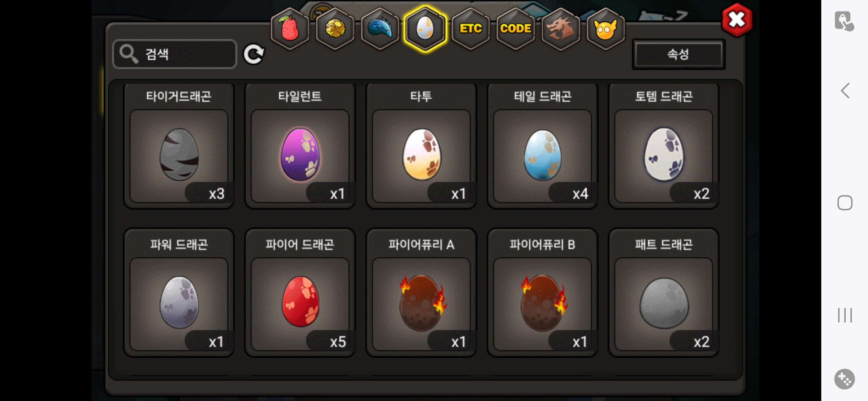Image resolution: width=868 pixels, height=401 pixels.
Task: Select the brown dragon head category icon
Action: click(x=560, y=29)
